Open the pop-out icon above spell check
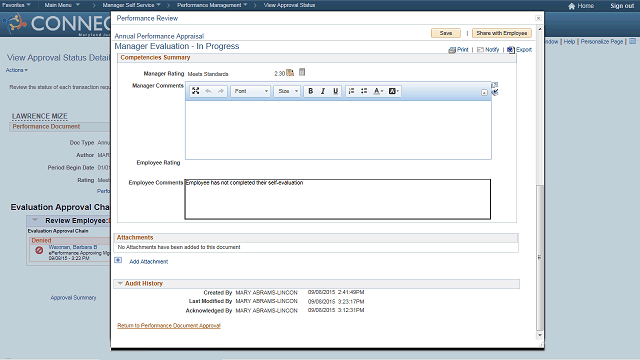The width and height of the screenshot is (640, 360). (494, 85)
